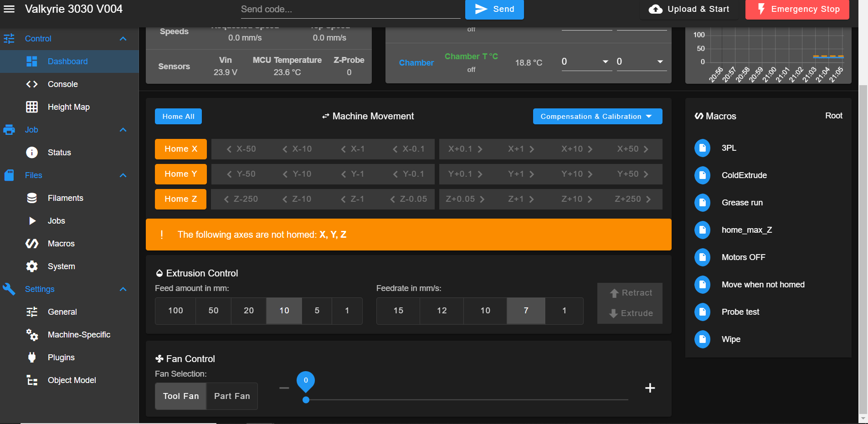
Task: Click the fan speed slider thumb
Action: [x=306, y=400]
